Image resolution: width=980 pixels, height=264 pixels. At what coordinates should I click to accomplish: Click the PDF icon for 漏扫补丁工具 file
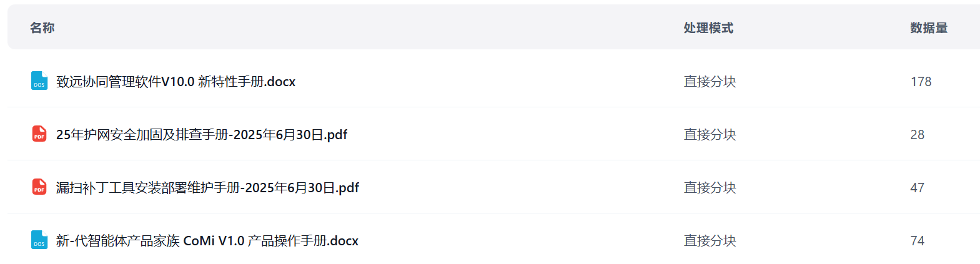click(39, 187)
